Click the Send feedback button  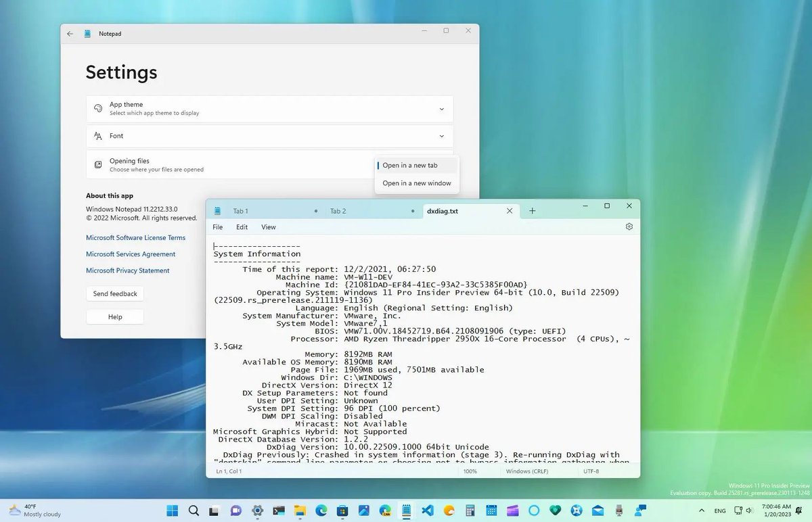(114, 293)
